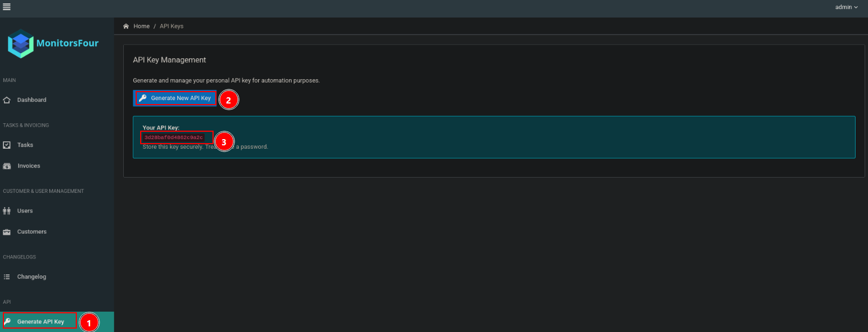Click the Changelog list icon

pyautogui.click(x=7, y=277)
